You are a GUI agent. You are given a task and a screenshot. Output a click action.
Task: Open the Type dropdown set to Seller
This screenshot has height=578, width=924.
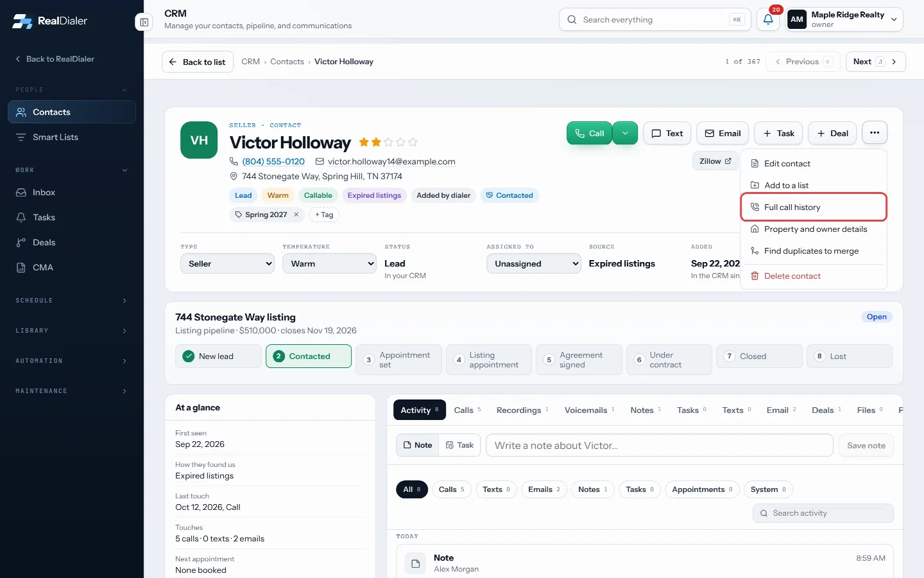228,263
